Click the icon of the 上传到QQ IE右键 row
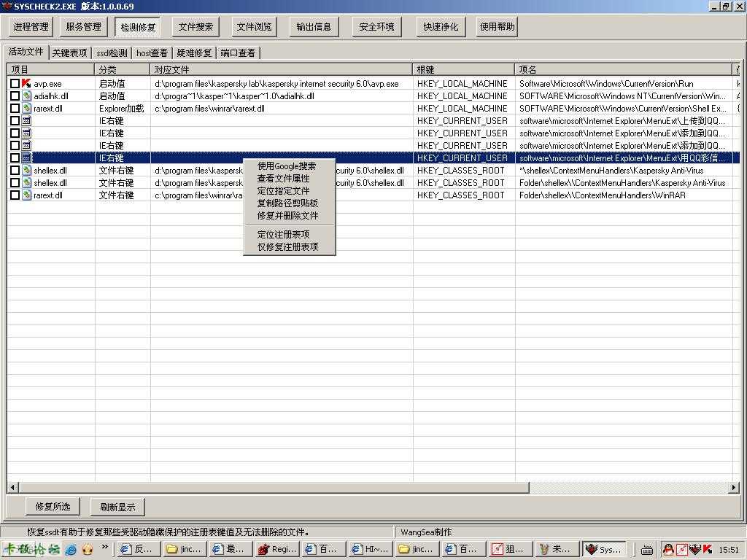747x560 pixels. pyautogui.click(x=26, y=120)
